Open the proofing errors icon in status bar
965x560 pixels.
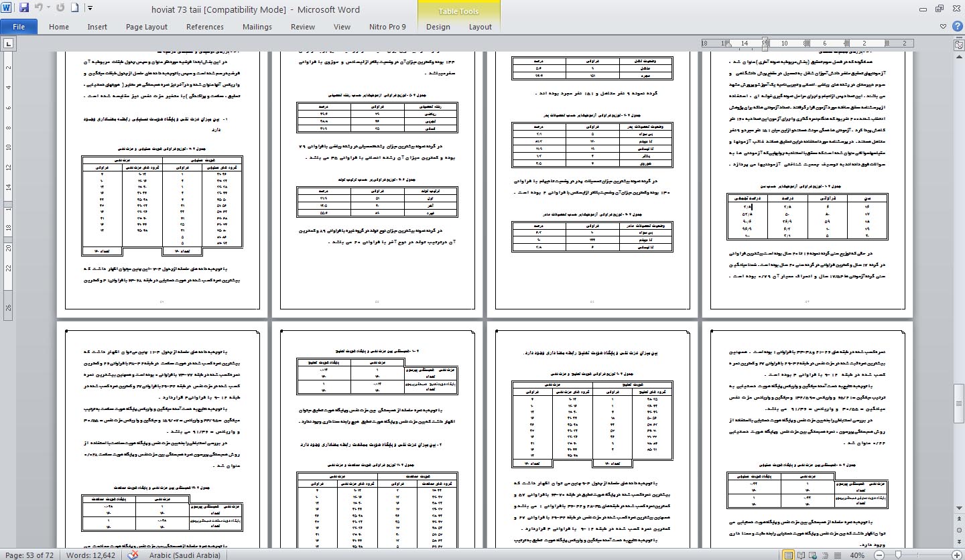[x=133, y=555]
